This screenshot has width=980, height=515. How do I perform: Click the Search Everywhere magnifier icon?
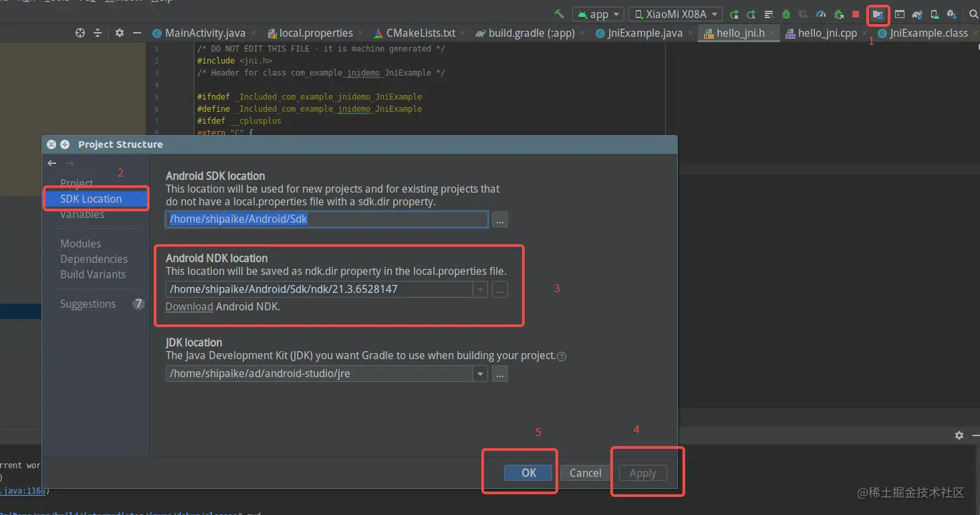click(974, 14)
